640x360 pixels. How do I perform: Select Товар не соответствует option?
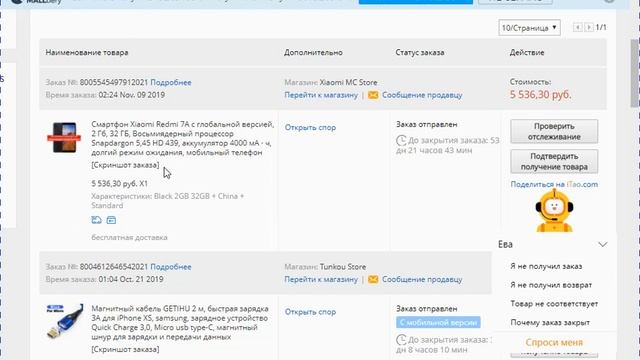tap(554, 304)
